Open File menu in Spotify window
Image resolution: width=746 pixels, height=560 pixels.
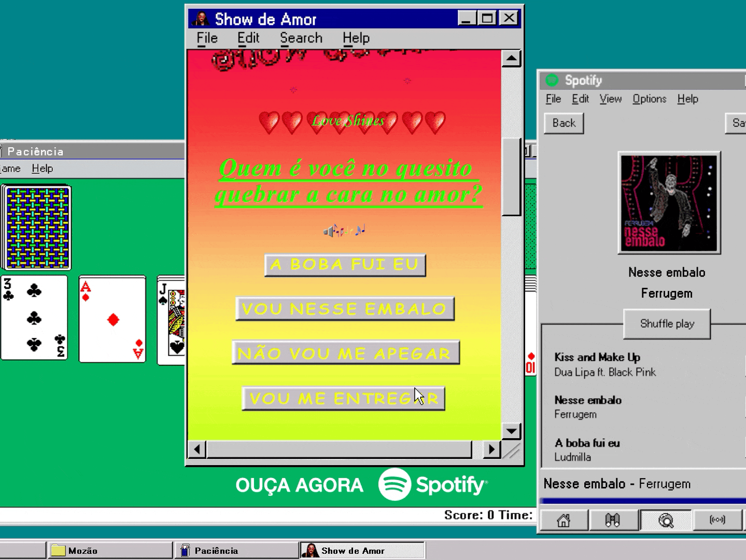pos(553,99)
